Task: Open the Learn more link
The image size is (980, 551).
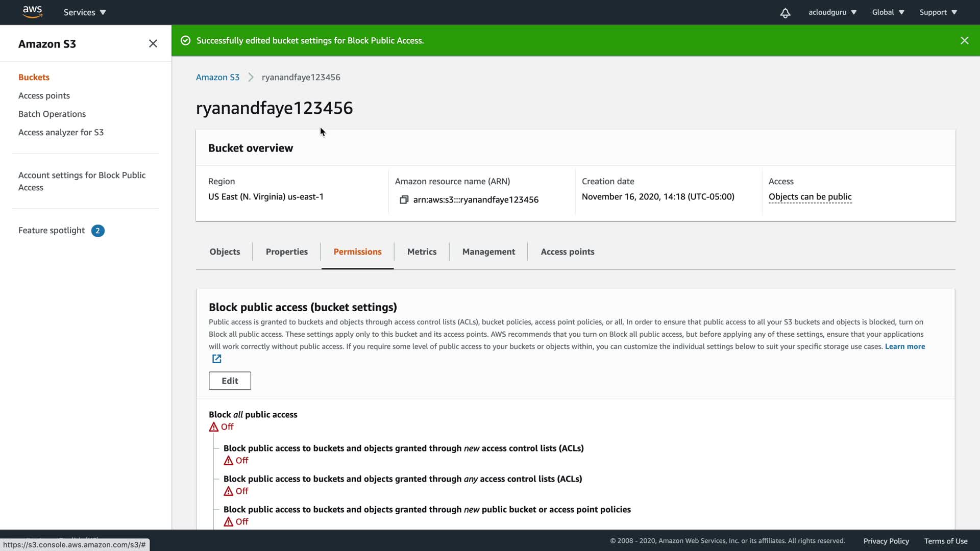Action: (904, 346)
